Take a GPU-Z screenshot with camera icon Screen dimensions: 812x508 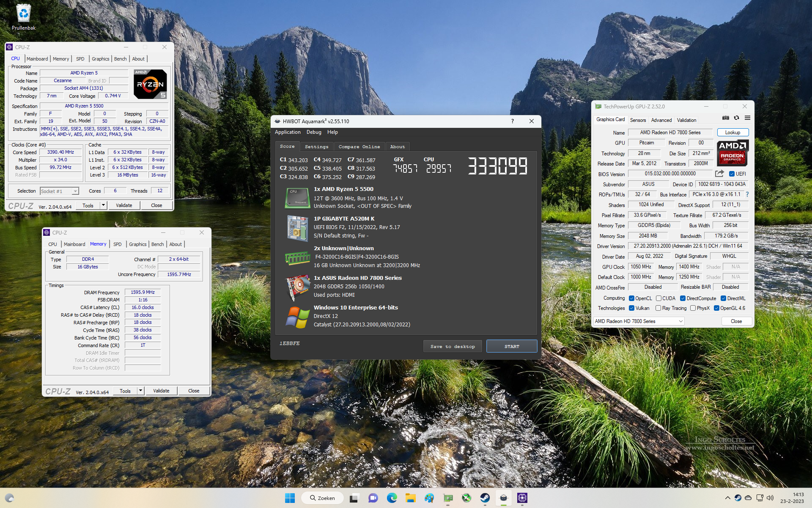[725, 118]
